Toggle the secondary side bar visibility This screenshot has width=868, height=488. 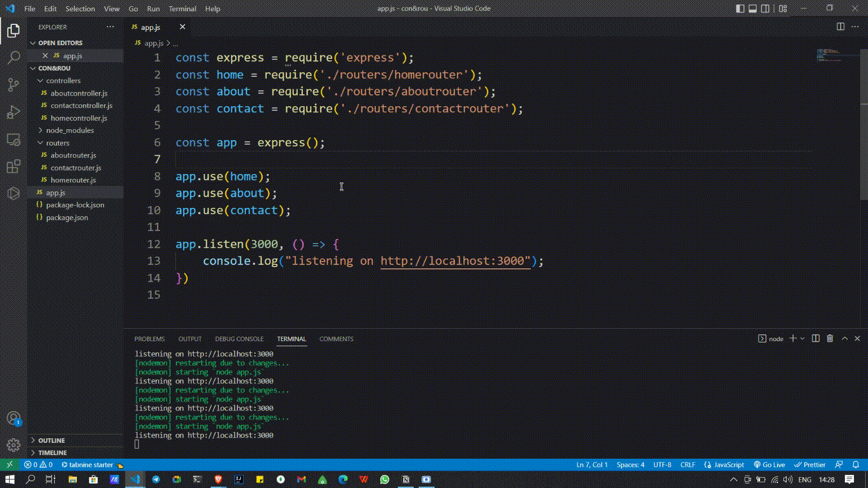[765, 8]
